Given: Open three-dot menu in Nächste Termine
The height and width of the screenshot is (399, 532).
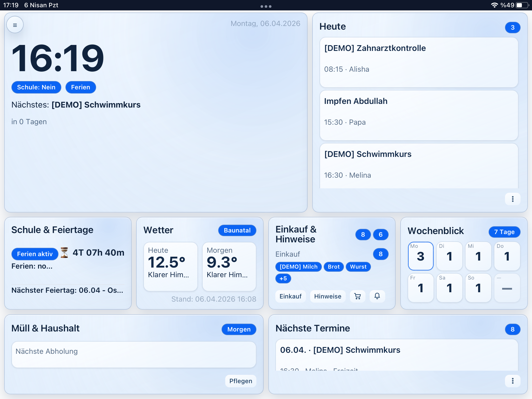Looking at the screenshot, I should pos(513,381).
